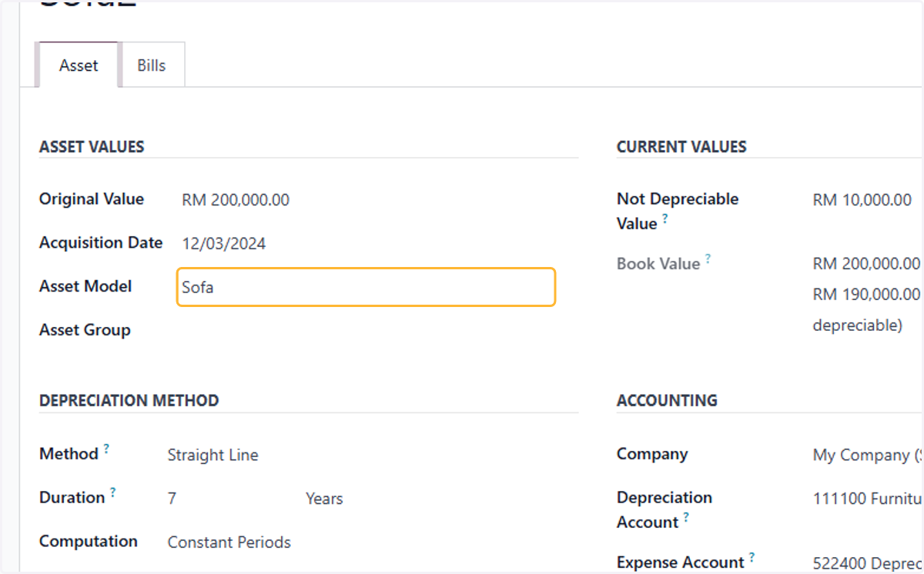
Task: Click the Computation label
Action: 89,541
